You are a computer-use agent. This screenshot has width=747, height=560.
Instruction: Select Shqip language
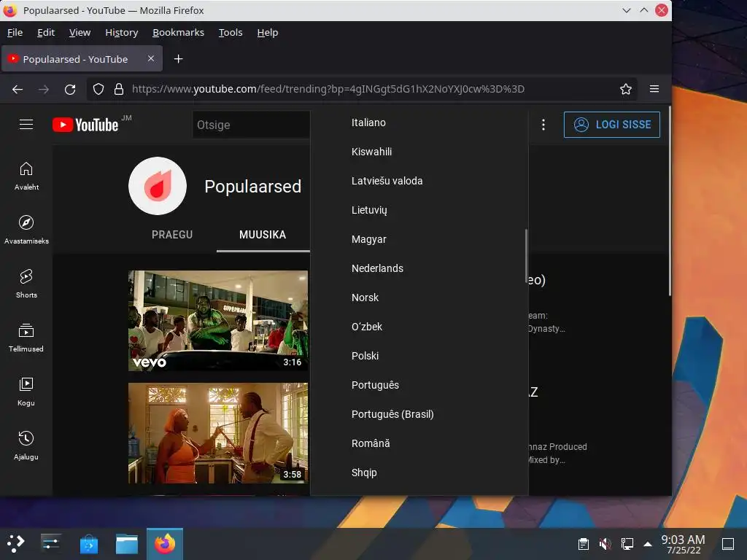pos(419,472)
